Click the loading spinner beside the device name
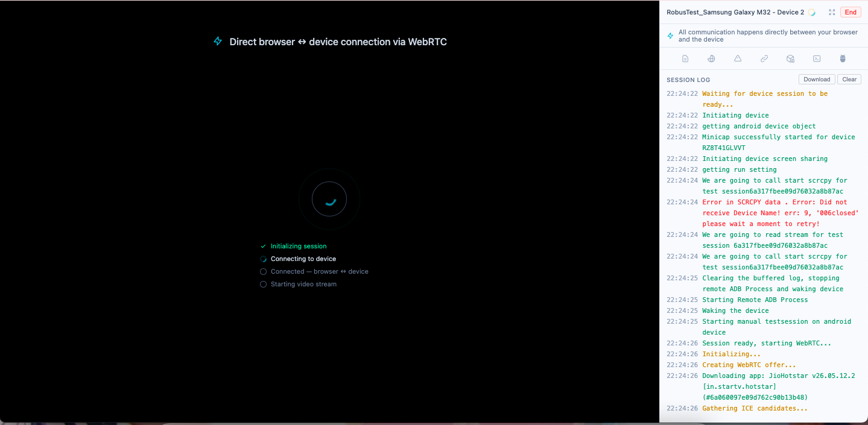The width and height of the screenshot is (868, 425). tap(812, 12)
